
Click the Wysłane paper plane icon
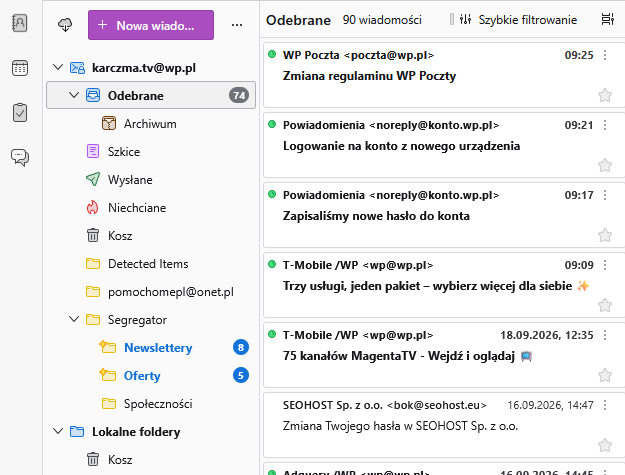[93, 179]
